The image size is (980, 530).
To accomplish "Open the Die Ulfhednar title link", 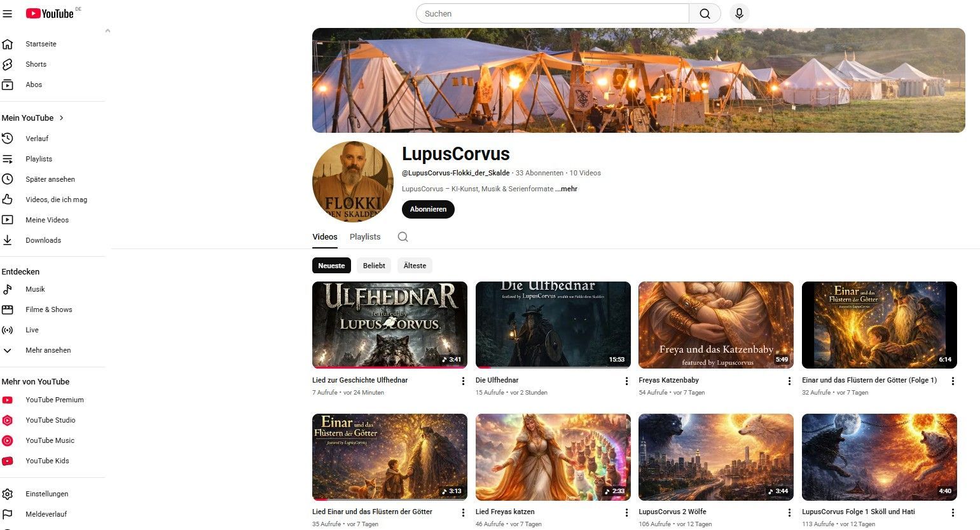I will click(x=497, y=380).
